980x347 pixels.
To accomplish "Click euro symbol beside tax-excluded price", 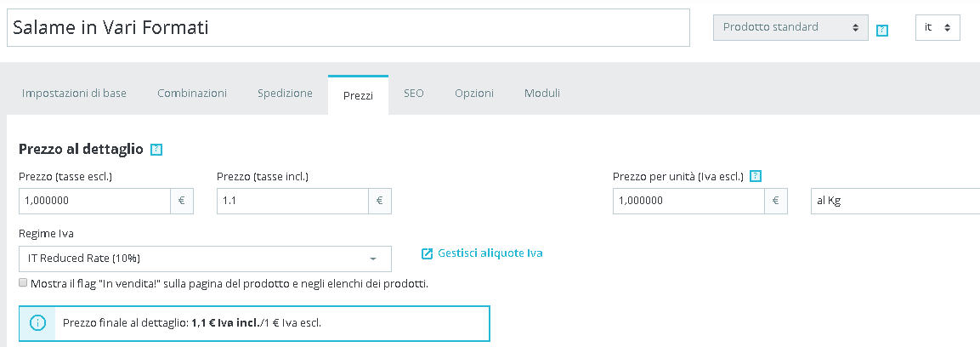I will tap(181, 202).
